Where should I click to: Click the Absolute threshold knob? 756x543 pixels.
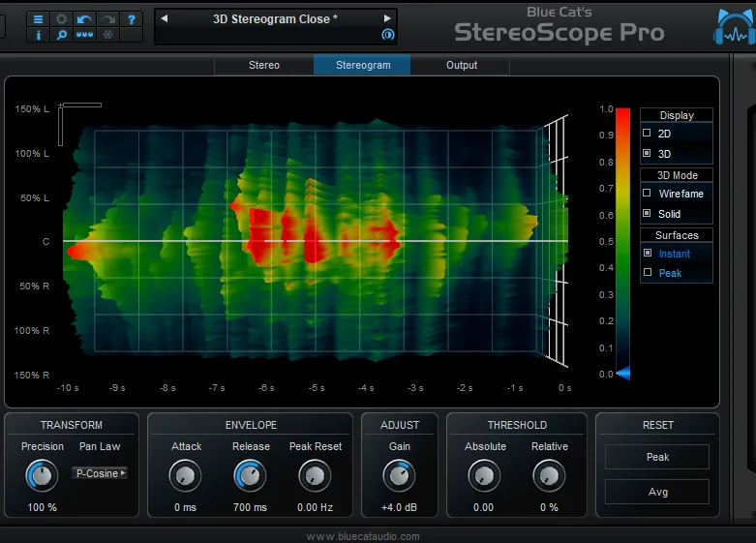click(x=484, y=476)
